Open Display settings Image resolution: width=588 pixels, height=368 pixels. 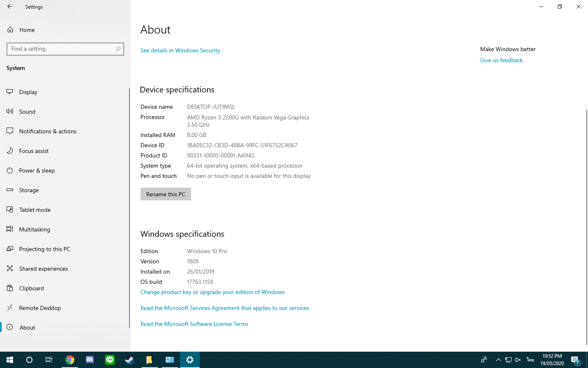point(65,92)
